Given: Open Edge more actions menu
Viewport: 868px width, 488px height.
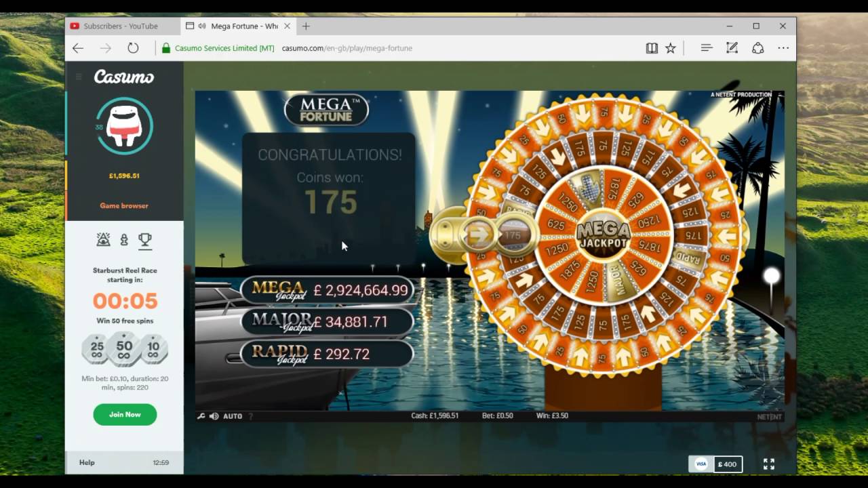Looking at the screenshot, I should coord(783,48).
